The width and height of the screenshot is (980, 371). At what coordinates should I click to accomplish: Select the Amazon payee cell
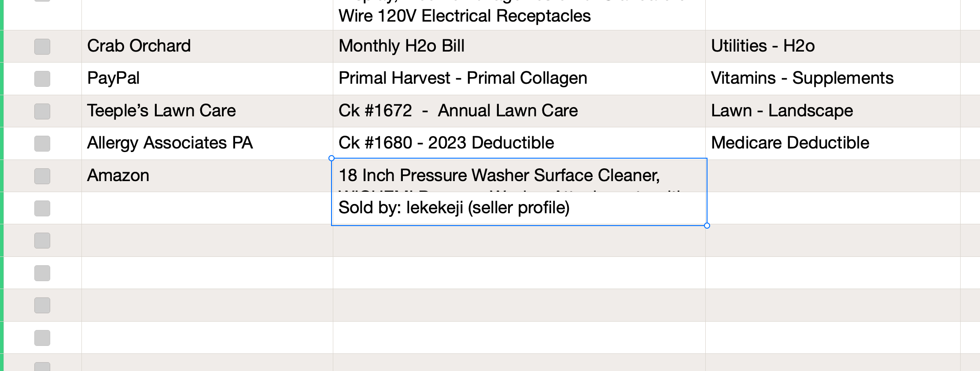(x=207, y=176)
